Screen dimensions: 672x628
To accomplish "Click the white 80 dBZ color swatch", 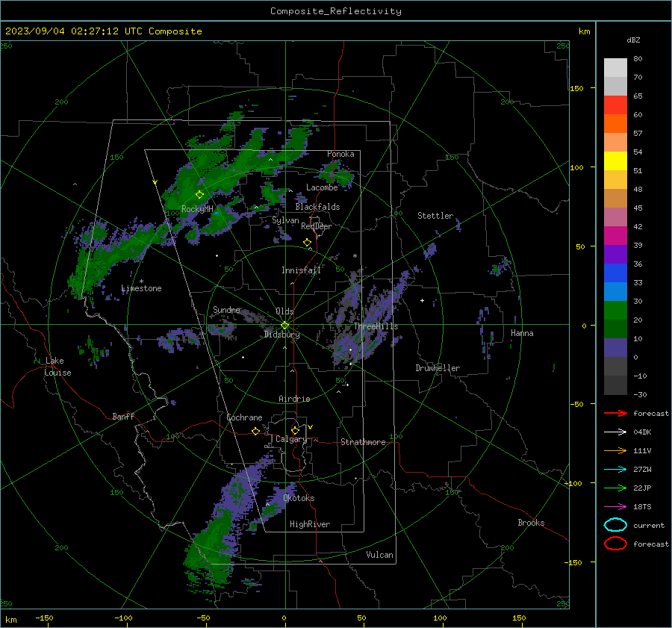I will pos(615,68).
